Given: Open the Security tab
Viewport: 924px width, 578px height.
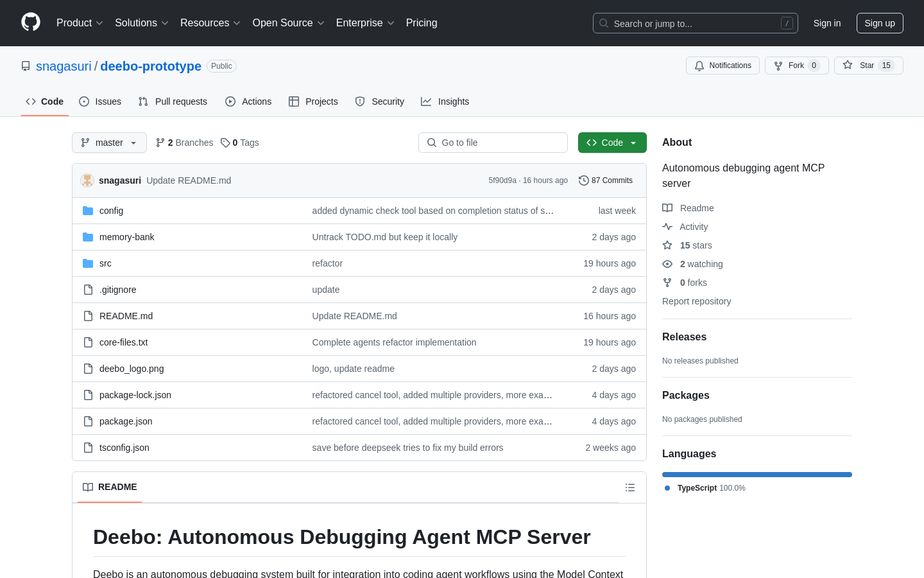Looking at the screenshot, I should point(380,101).
